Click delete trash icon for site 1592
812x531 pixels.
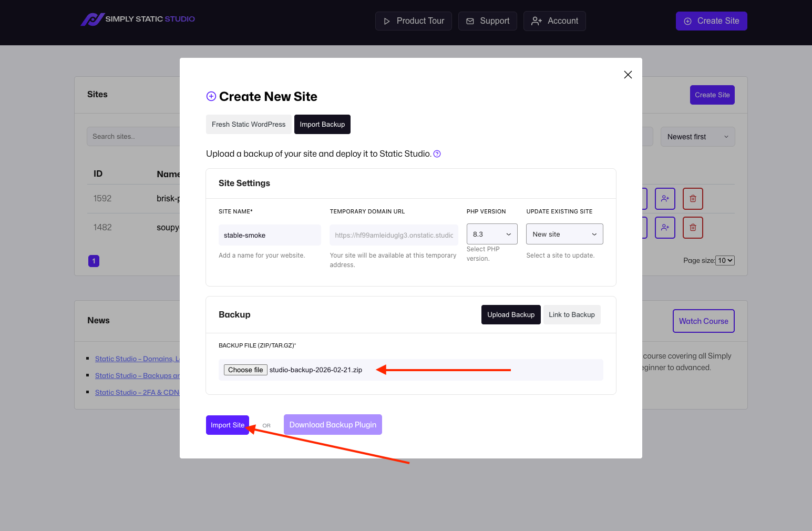tap(693, 199)
